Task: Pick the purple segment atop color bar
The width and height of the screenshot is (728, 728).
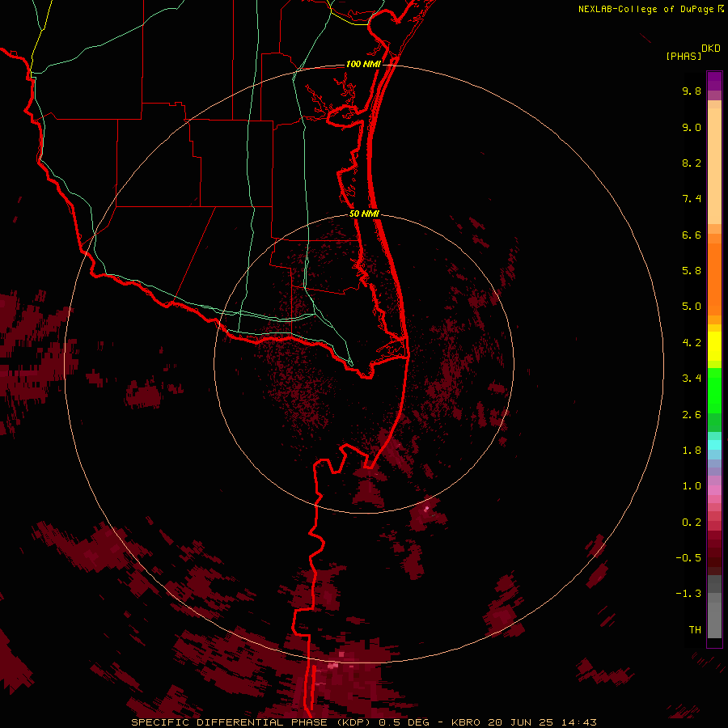Action: [714, 81]
